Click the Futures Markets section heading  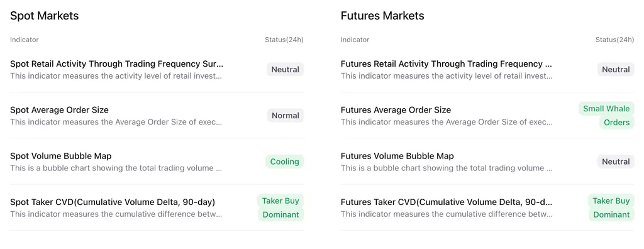(x=382, y=16)
